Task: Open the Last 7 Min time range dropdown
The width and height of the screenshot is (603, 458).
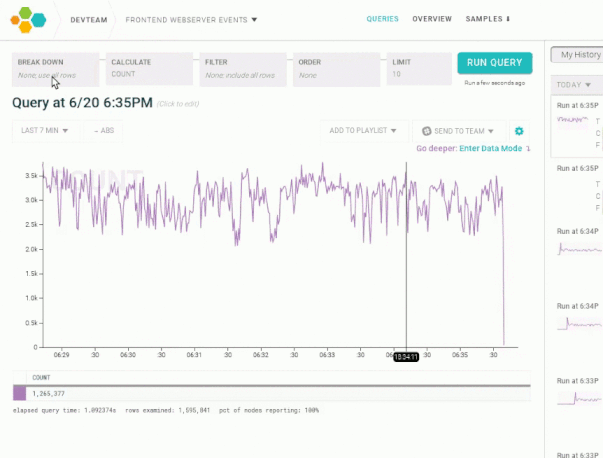Action: point(44,131)
